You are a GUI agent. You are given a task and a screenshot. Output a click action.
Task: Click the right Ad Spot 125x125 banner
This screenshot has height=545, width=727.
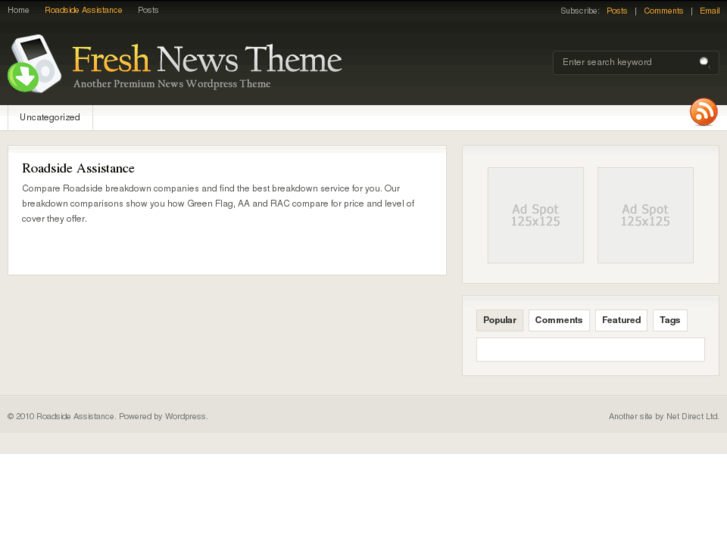[x=645, y=215]
